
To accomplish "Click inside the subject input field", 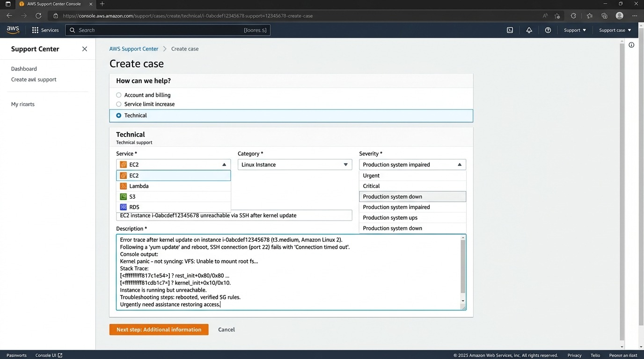I will coord(234,215).
